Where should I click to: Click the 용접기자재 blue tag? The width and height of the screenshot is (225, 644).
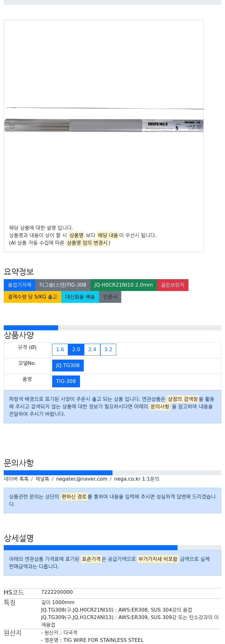click(x=19, y=285)
